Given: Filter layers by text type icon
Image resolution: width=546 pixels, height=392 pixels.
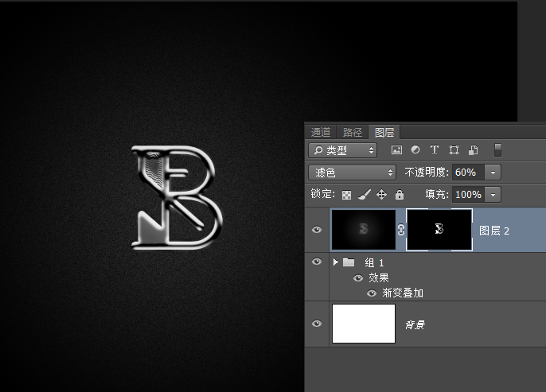Looking at the screenshot, I should coord(435,149).
